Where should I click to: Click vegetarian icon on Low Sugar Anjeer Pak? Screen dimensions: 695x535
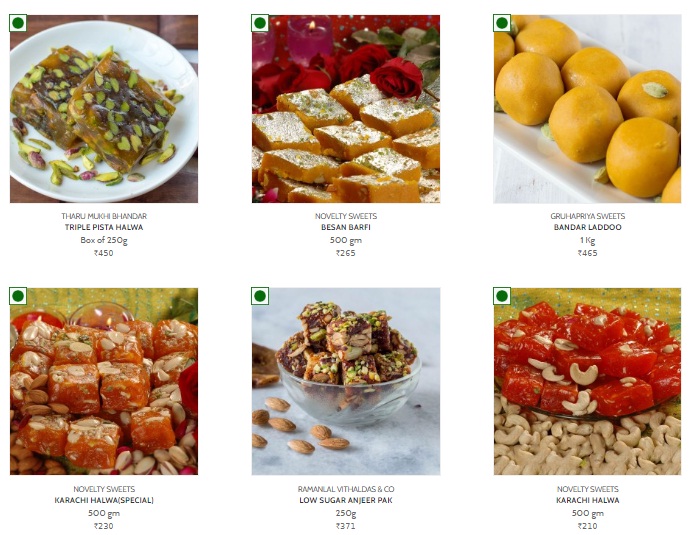[260, 296]
